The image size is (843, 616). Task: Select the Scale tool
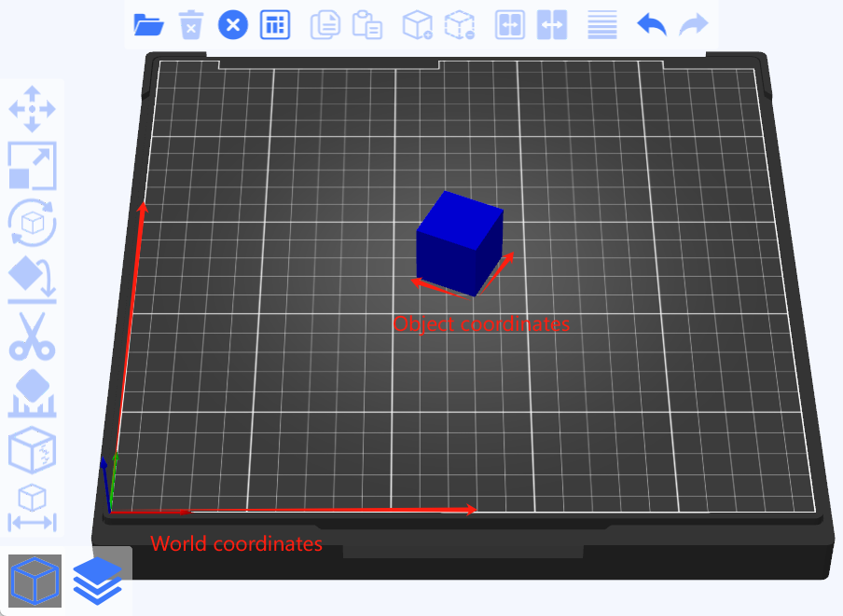point(32,166)
